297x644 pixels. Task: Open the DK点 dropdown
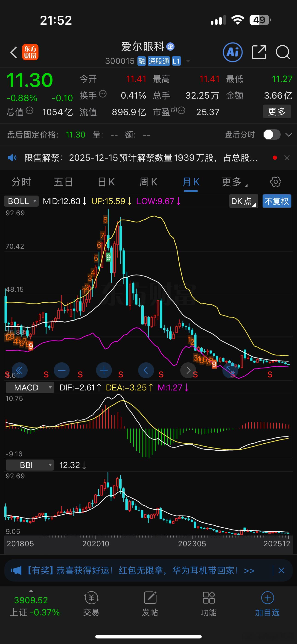[x=244, y=201]
